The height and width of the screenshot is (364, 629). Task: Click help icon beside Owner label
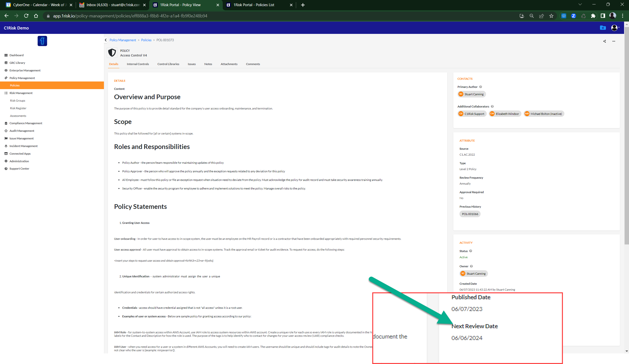(471, 266)
